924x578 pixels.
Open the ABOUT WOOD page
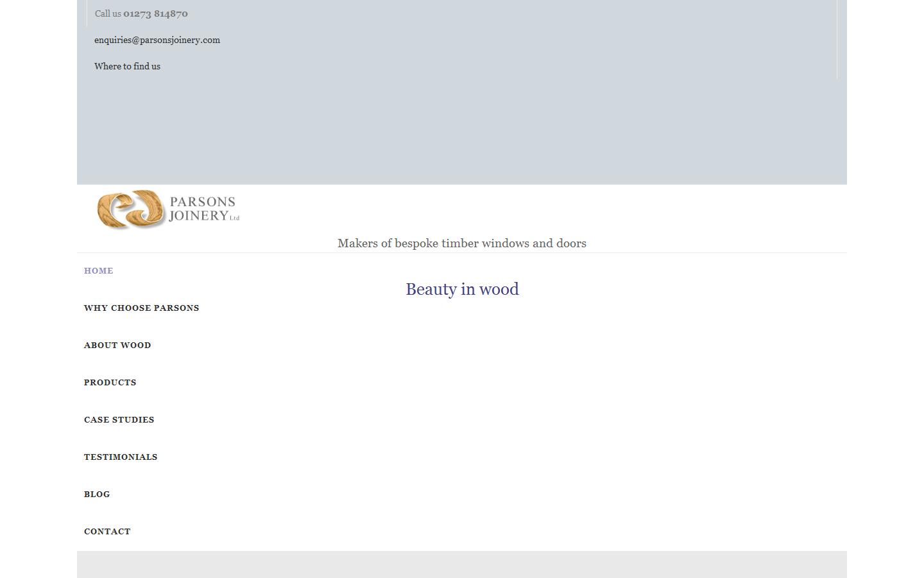point(117,345)
